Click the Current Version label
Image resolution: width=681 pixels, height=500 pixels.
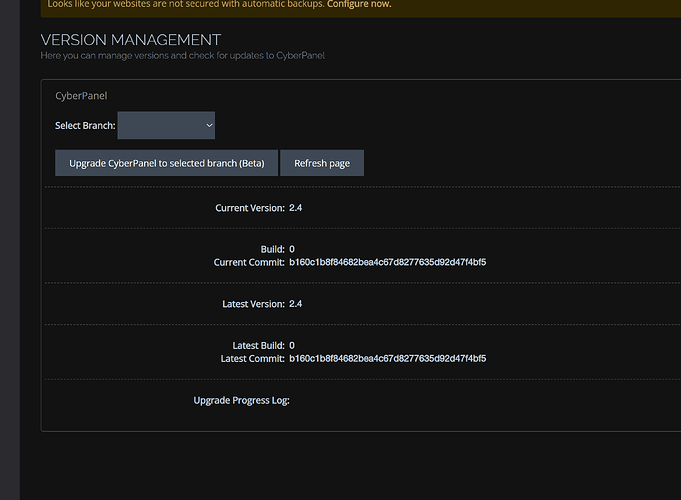[x=250, y=208]
